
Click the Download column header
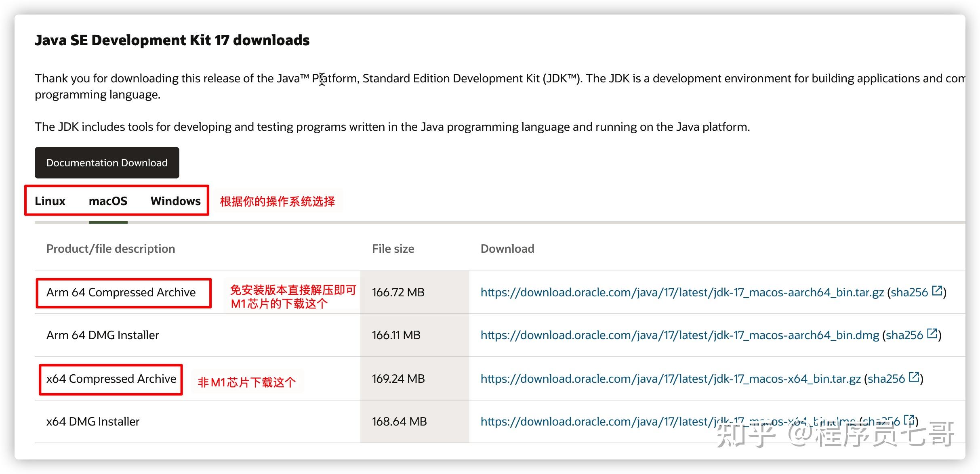pos(507,248)
